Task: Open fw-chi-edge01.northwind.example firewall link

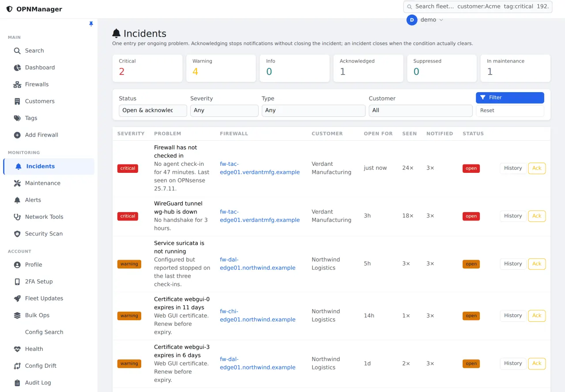Action: point(258,315)
